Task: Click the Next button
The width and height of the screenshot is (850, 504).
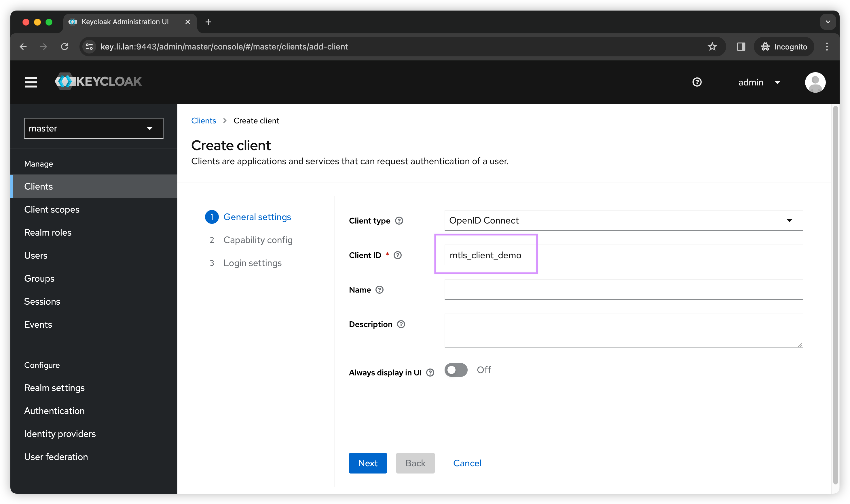Action: tap(367, 463)
